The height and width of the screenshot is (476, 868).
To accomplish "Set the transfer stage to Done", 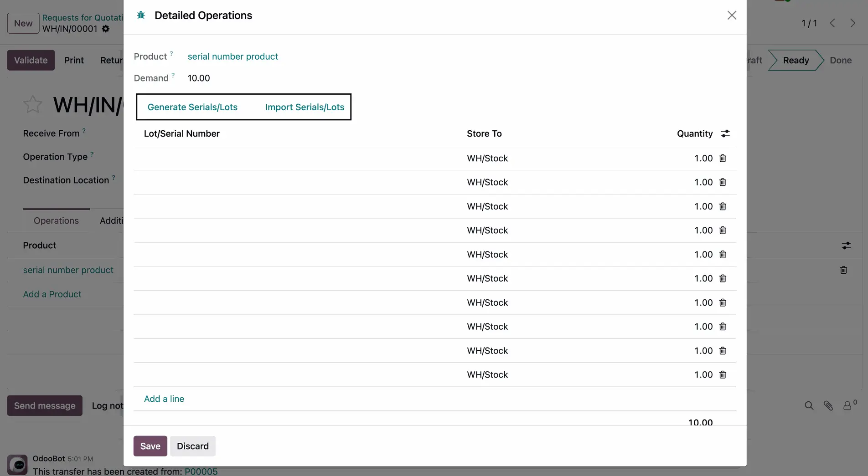I will click(x=841, y=60).
